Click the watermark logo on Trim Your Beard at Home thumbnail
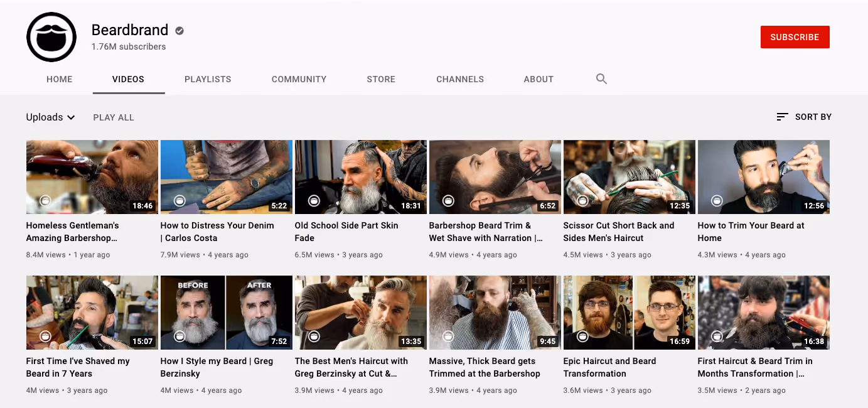868x408 pixels. click(x=717, y=201)
